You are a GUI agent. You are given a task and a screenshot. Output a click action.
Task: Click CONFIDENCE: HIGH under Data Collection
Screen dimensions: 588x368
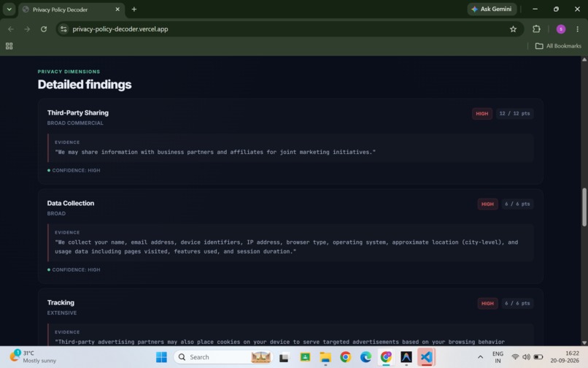[x=74, y=269]
